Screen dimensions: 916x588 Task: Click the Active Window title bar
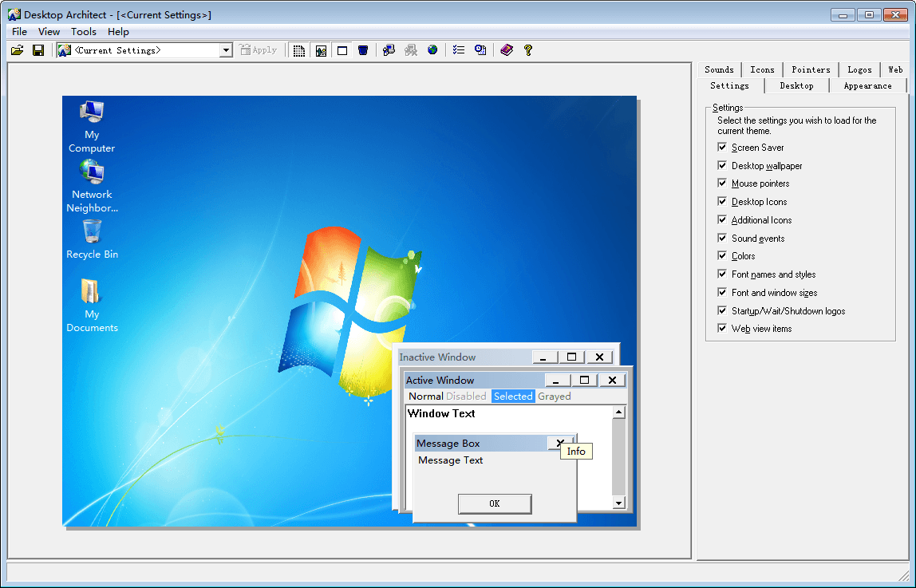474,380
